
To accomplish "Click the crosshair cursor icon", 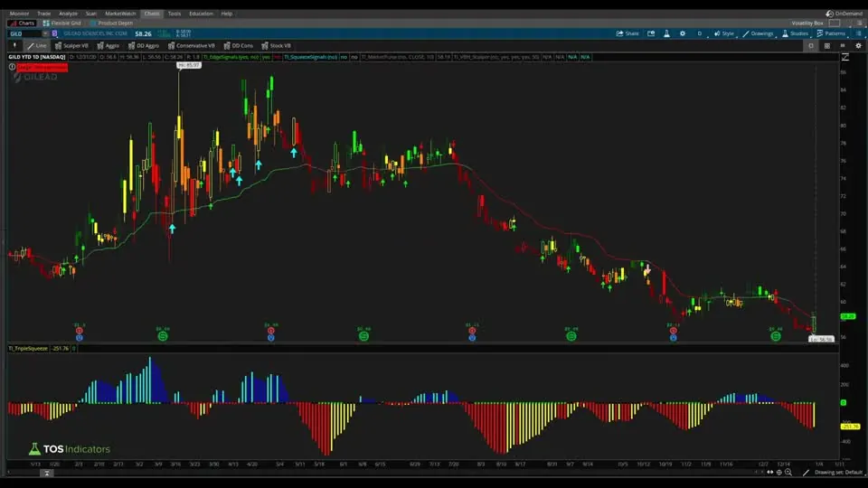I will 778,473.
